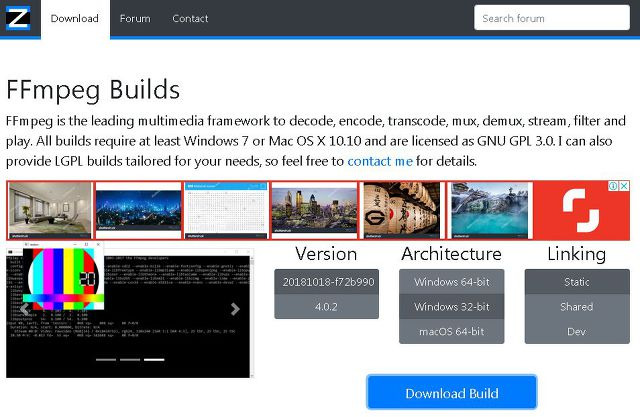Image resolution: width=640 pixels, height=417 pixels.
Task: Click the Download Build button
Action: 451,393
